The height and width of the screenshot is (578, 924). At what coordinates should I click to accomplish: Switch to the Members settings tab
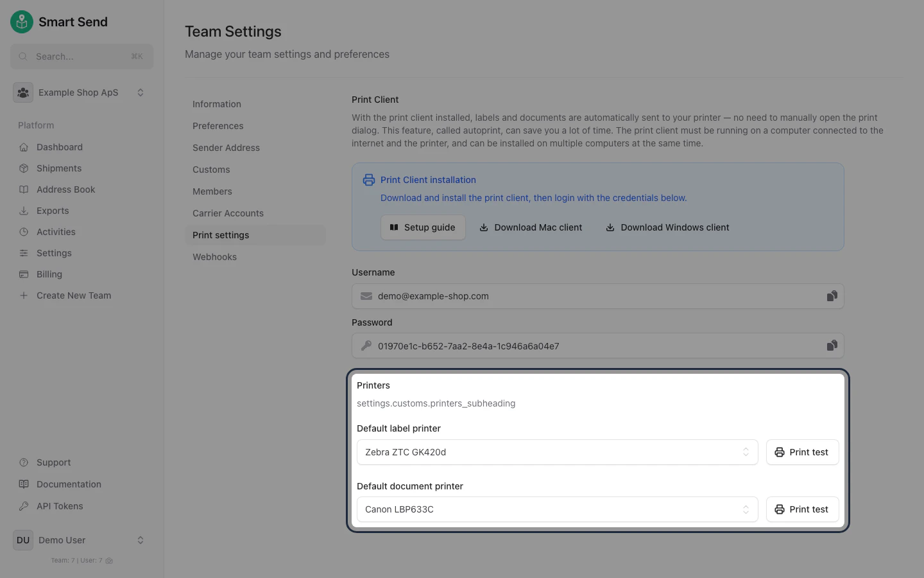coord(212,191)
